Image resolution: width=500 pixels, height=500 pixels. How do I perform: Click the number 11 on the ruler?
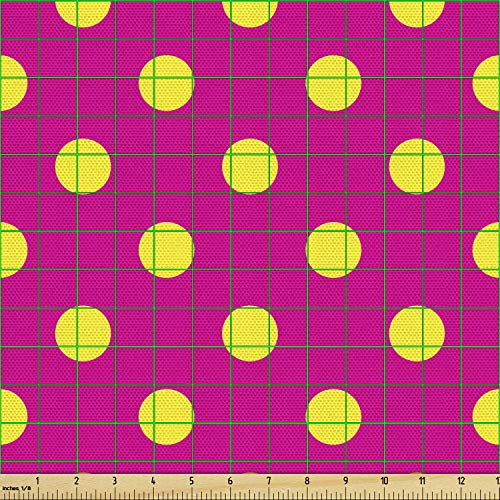click(x=422, y=481)
